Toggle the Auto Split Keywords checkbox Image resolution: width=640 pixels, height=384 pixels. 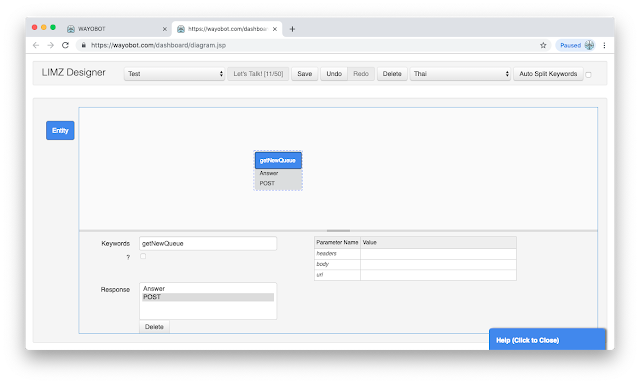(x=588, y=75)
